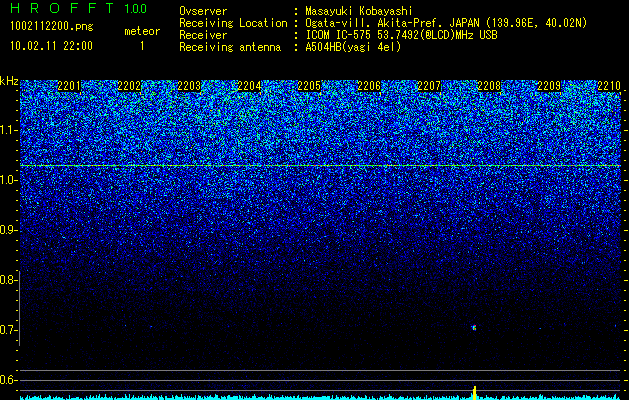629x400 pixels.
Task: Click the 2205 time marker
Action: click(x=309, y=86)
